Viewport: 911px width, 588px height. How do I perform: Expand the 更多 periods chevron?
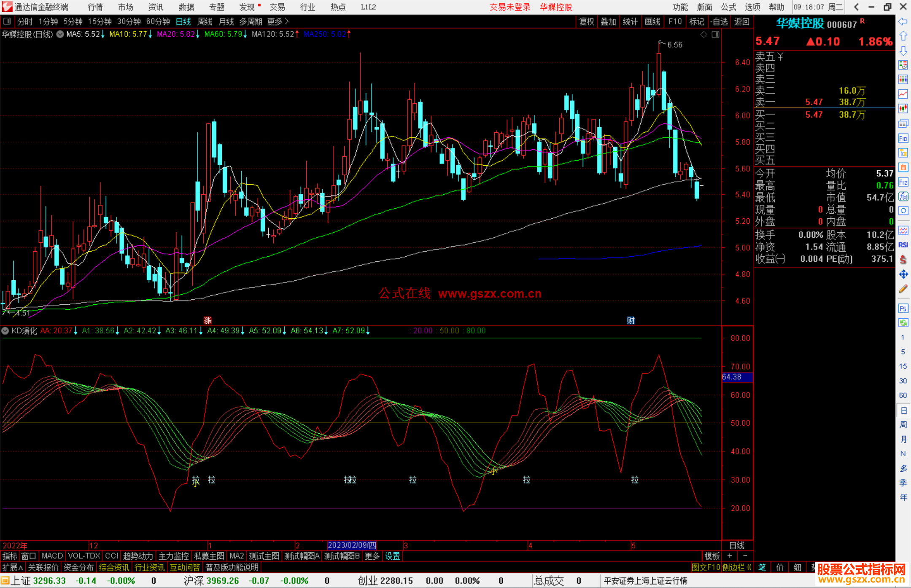[x=287, y=21]
